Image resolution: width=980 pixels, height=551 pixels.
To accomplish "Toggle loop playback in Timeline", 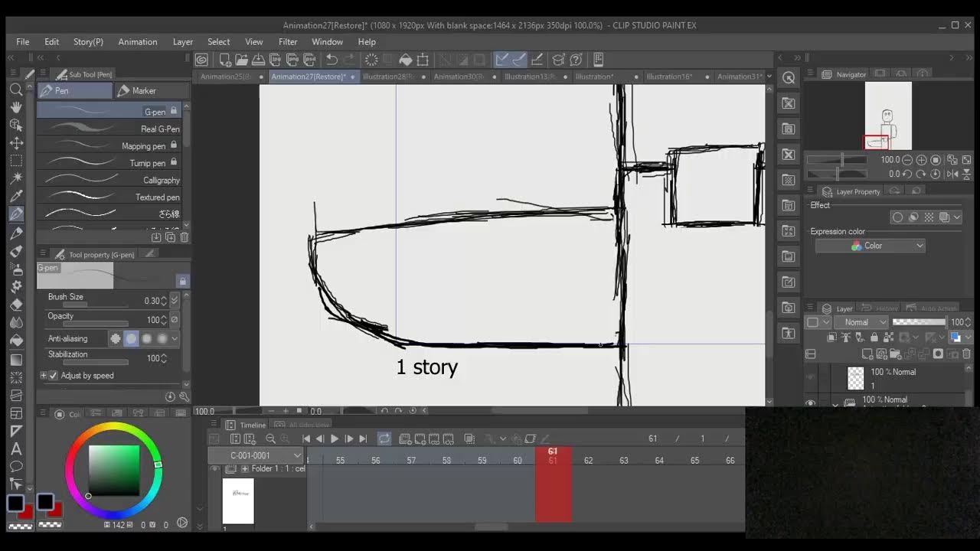I will pos(384,439).
